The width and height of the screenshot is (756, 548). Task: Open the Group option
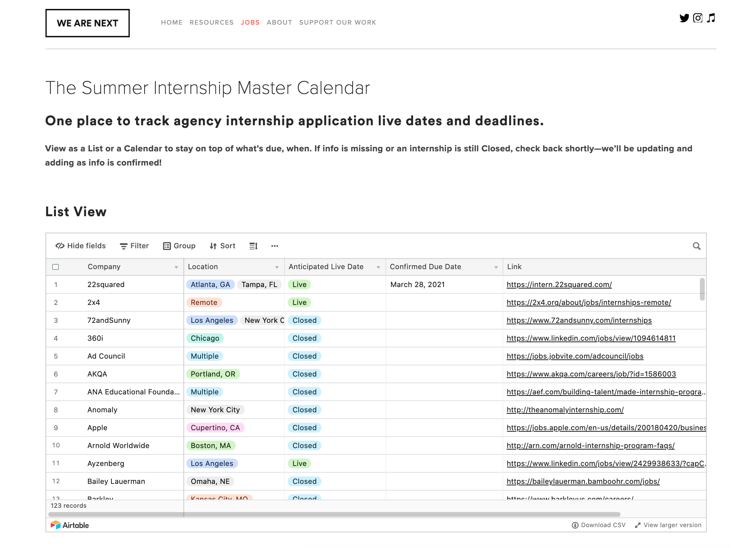tap(179, 246)
